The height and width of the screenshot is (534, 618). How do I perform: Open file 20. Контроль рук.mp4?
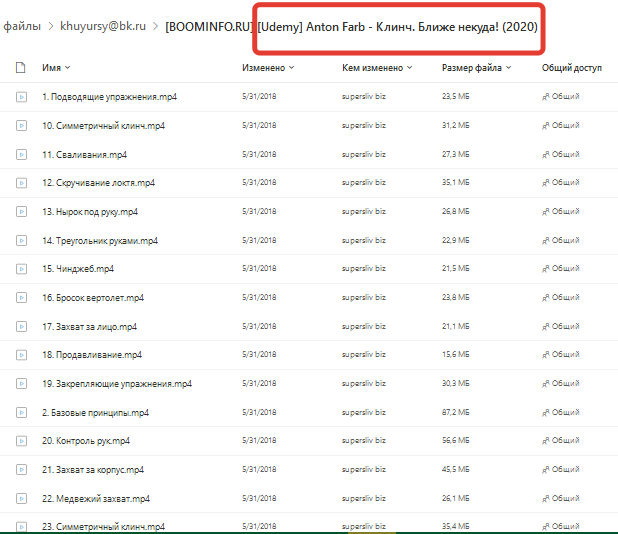[86, 441]
